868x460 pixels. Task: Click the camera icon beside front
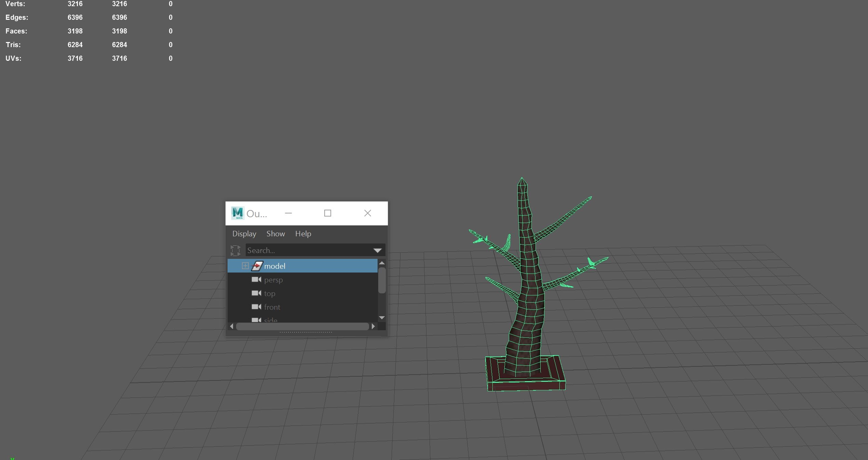[x=256, y=307]
